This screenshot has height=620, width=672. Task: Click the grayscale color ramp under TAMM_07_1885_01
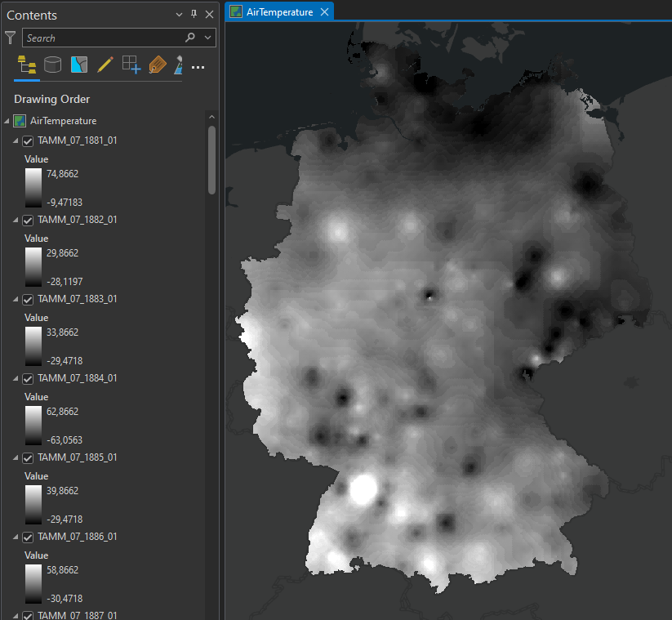pos(33,504)
